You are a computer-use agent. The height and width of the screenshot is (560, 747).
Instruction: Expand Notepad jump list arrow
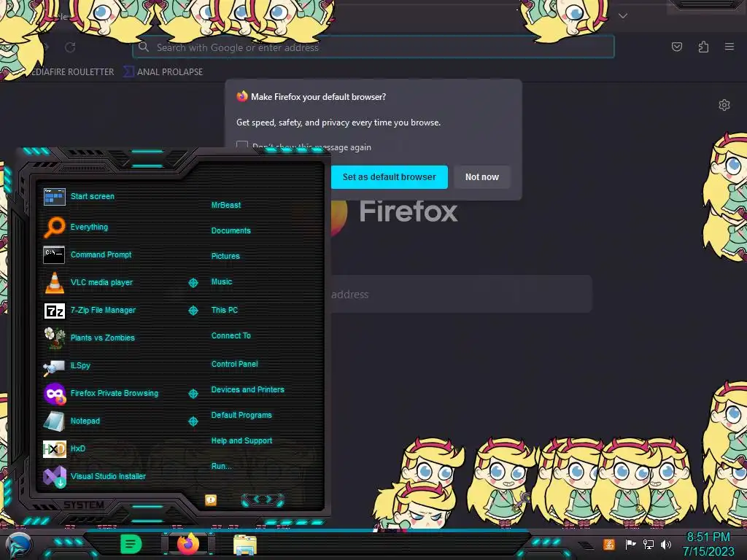coord(193,421)
